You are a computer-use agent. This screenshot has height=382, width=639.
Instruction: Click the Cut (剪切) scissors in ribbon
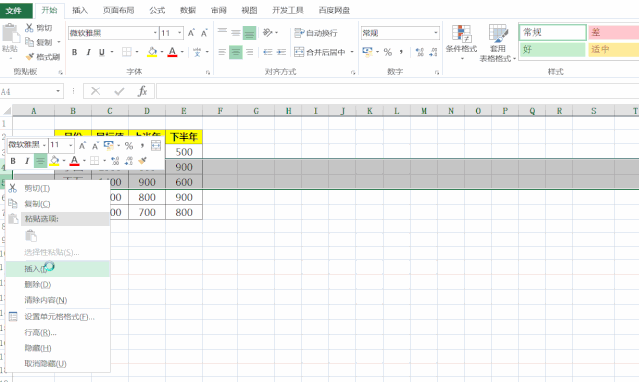click(x=29, y=27)
